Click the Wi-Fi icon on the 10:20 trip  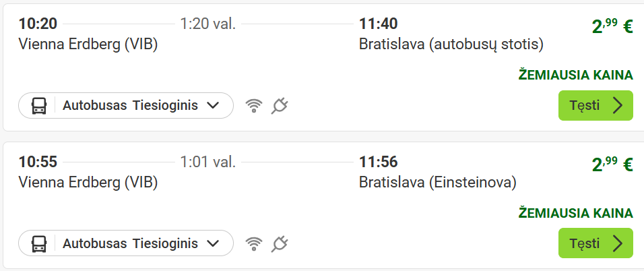point(254,106)
